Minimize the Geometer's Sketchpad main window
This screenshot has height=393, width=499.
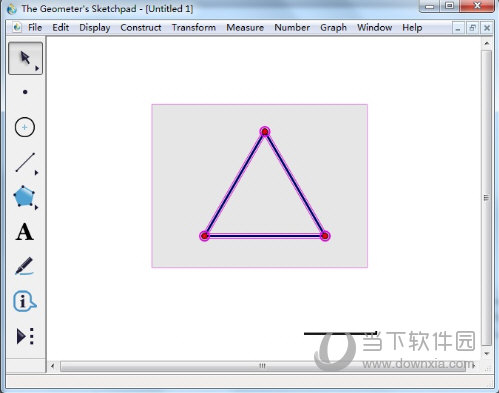point(430,6)
